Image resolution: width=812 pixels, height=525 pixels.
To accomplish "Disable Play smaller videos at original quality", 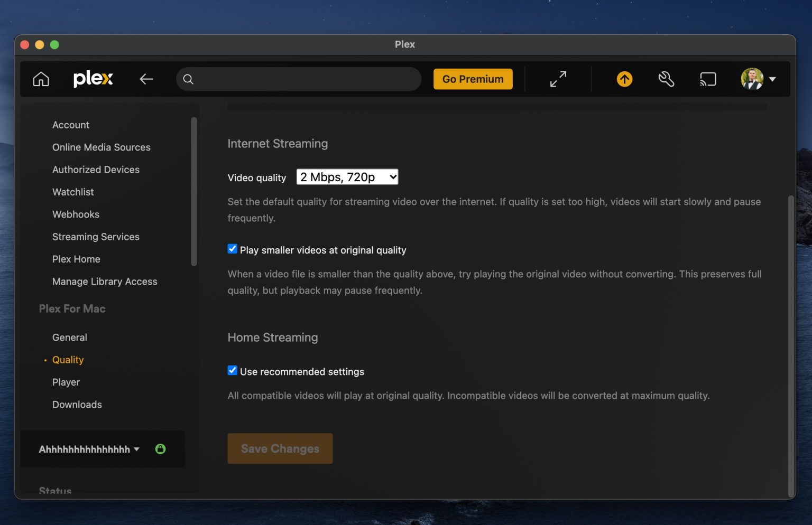I will [232, 249].
